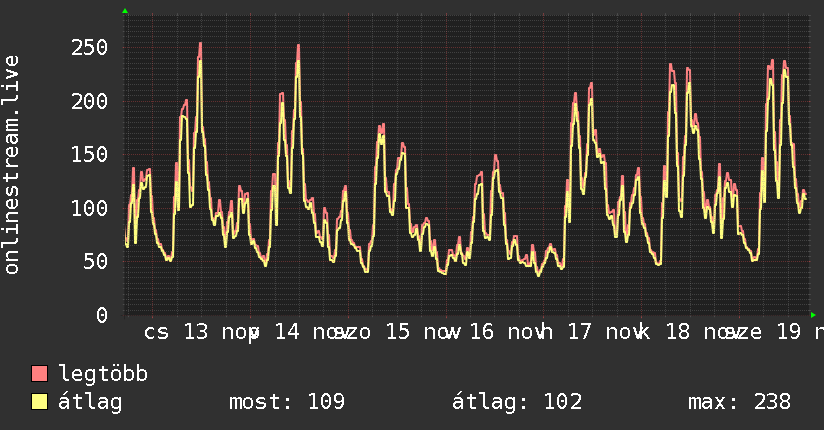Click the 150 y-axis label
This screenshot has width=824, height=430.
(x=89, y=155)
